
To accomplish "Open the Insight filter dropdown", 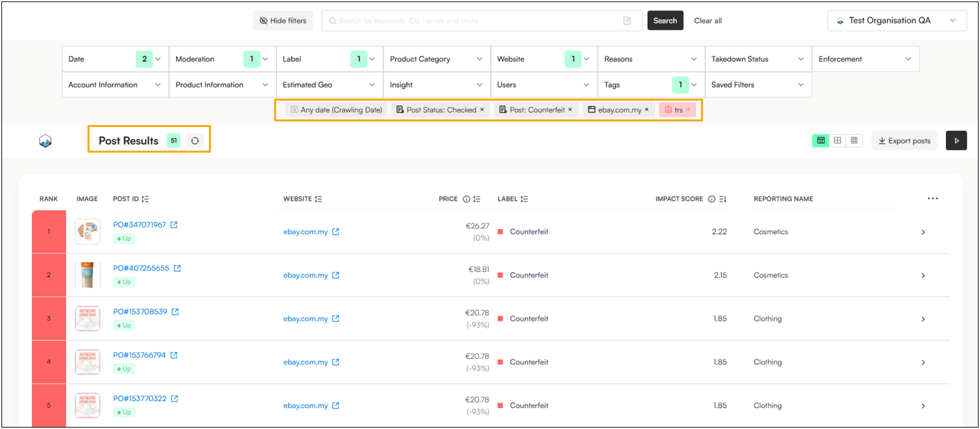I will pyautogui.click(x=437, y=85).
